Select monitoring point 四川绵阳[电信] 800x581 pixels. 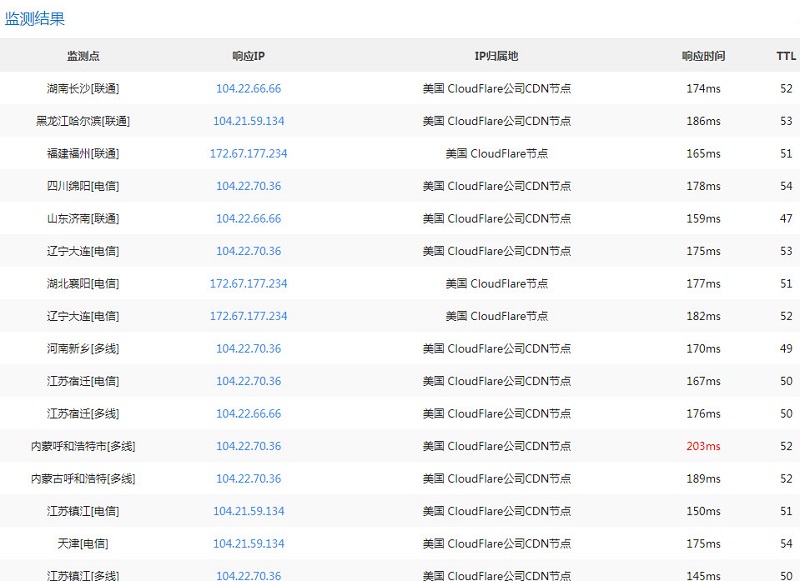[83, 186]
